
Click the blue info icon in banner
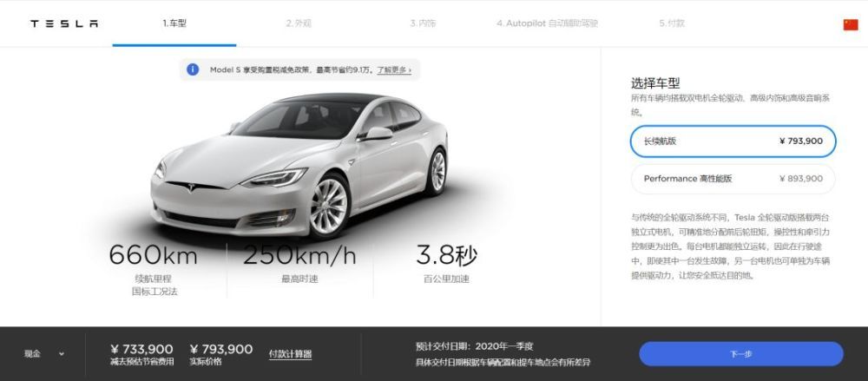(193, 69)
